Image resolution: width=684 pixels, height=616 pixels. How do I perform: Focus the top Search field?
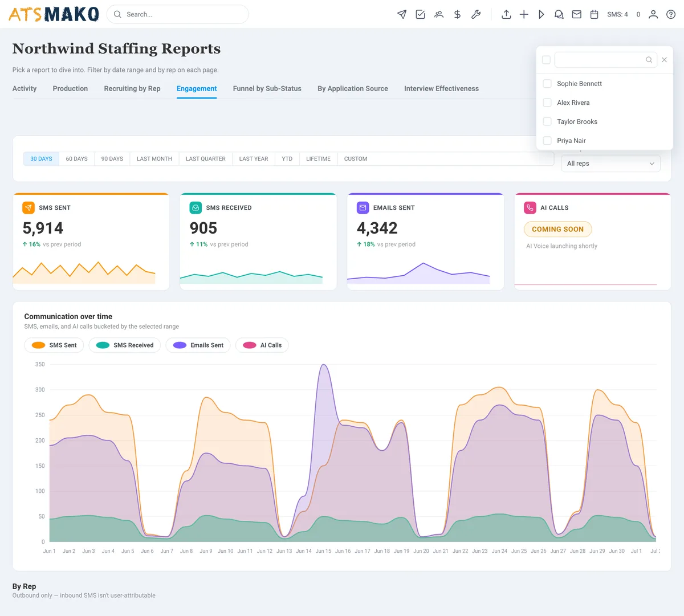point(178,14)
